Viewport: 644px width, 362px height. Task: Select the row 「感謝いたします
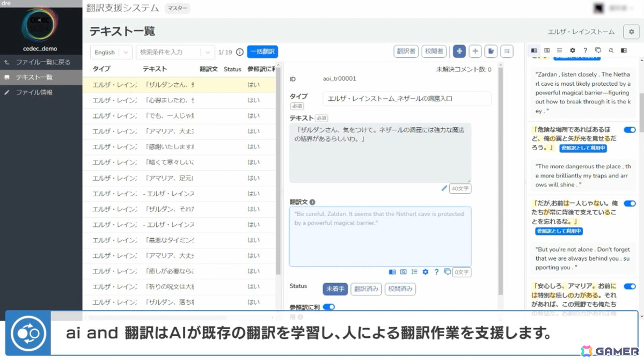tap(179, 146)
